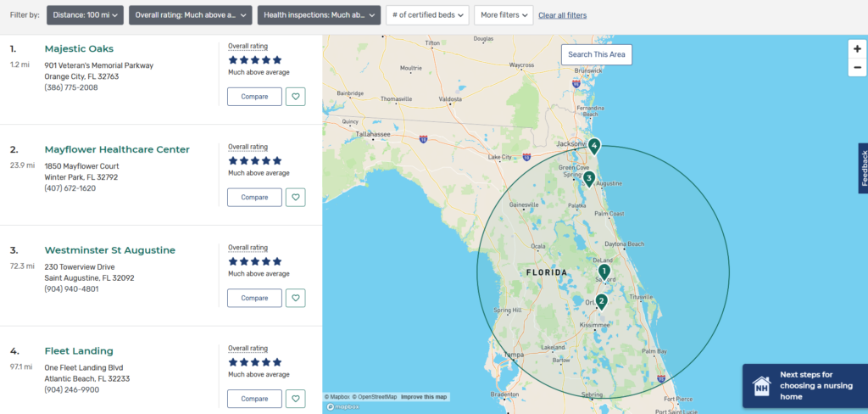Open Fleet Landing facility page
Viewport: 868px width, 414px height.
pyautogui.click(x=79, y=351)
